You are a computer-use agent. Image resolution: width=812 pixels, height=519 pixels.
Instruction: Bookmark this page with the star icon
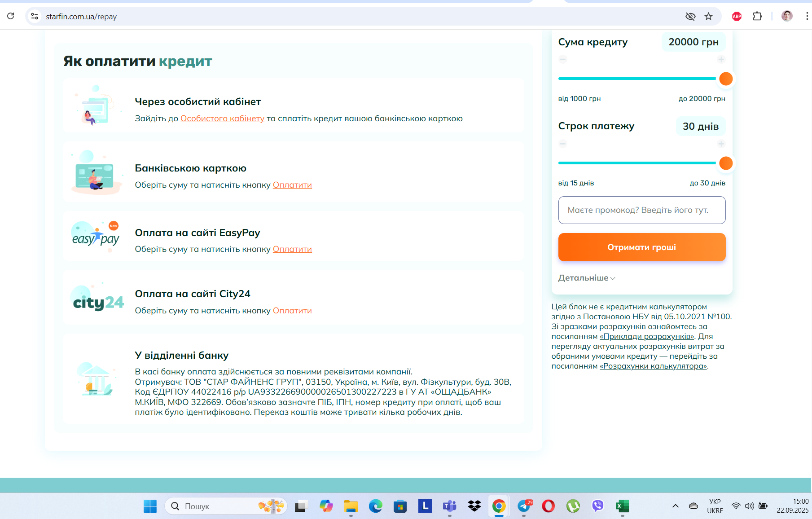(709, 17)
